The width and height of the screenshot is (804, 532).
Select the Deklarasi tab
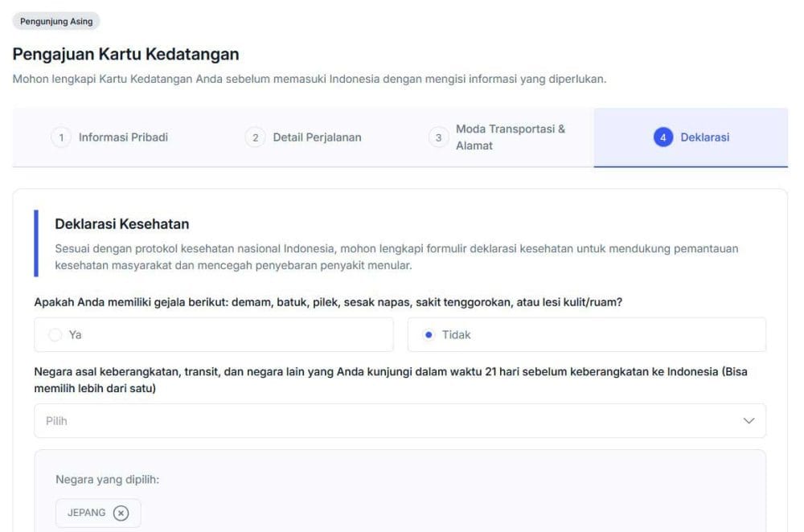tap(704, 137)
